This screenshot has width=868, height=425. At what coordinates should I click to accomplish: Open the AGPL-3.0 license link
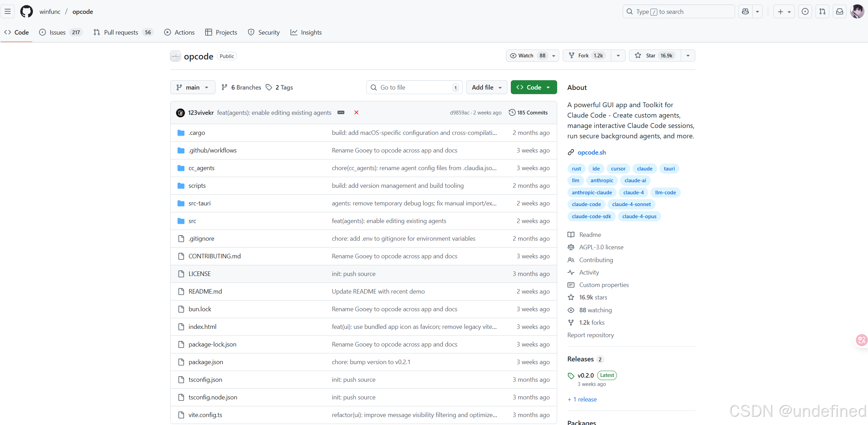pos(601,247)
